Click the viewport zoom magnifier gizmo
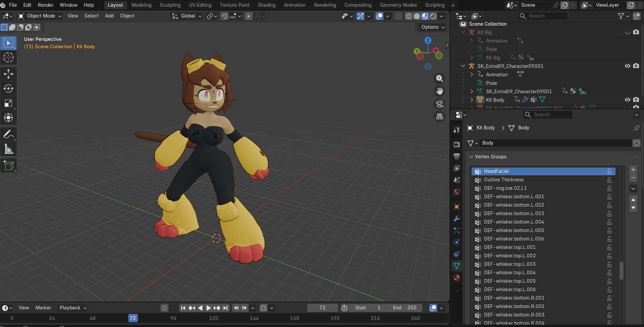This screenshot has height=327, width=644. pyautogui.click(x=439, y=78)
